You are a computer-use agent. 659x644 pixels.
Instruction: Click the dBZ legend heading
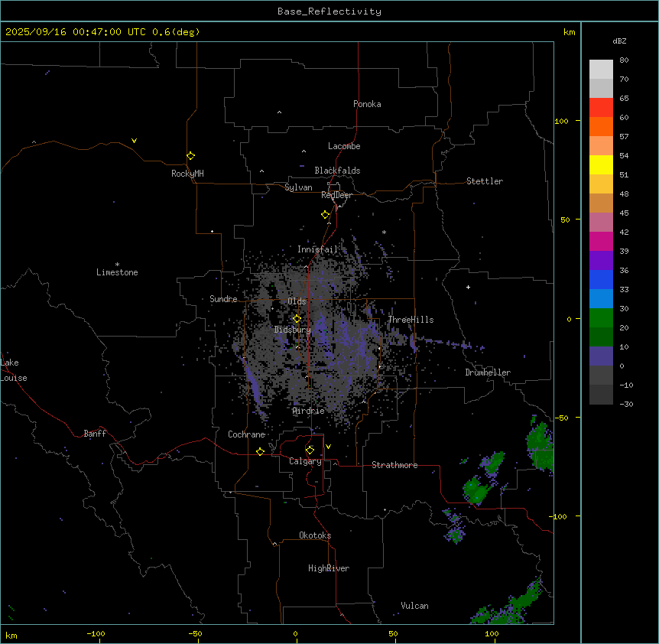tap(619, 41)
